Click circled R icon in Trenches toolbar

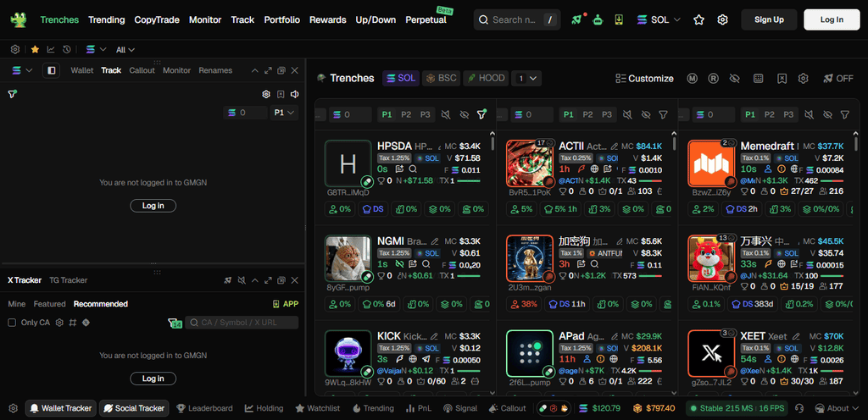714,79
